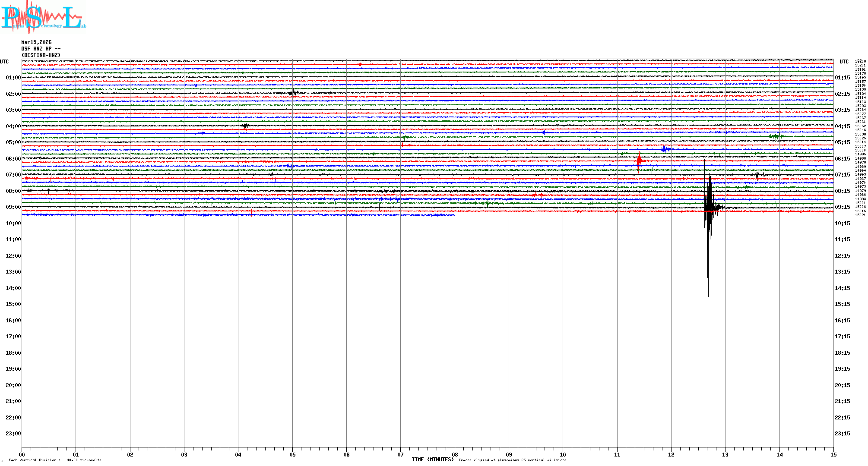Click the 16:15 time label on right
Screen dimensions: 868x466
tap(842, 321)
